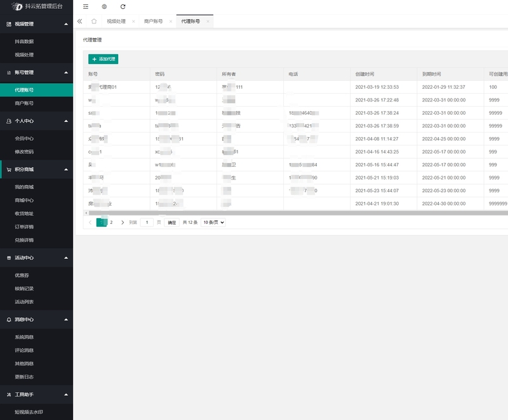Click the home tab icon
This screenshot has width=508, height=420.
click(x=94, y=21)
